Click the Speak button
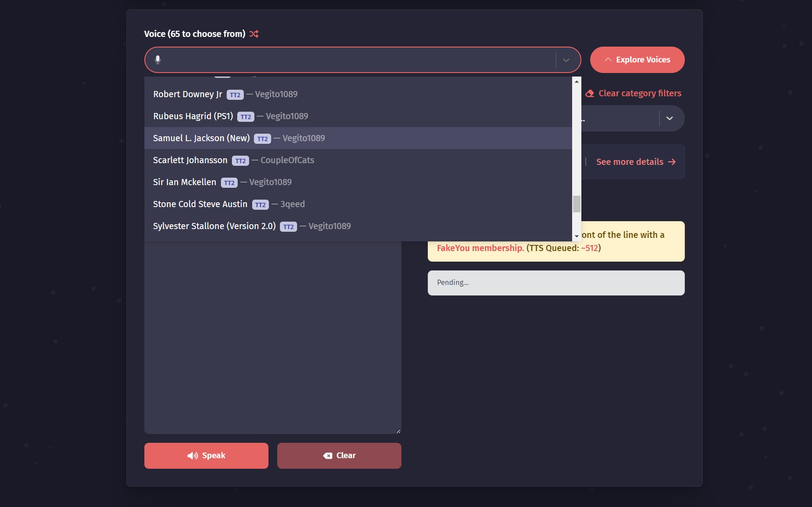The image size is (812, 507). coord(206,456)
